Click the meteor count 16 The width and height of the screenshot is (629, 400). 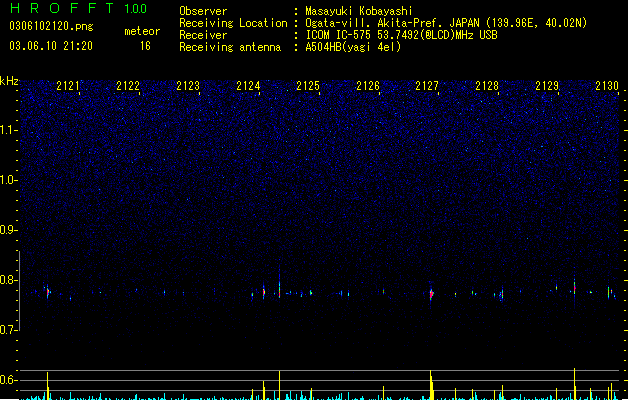145,46
